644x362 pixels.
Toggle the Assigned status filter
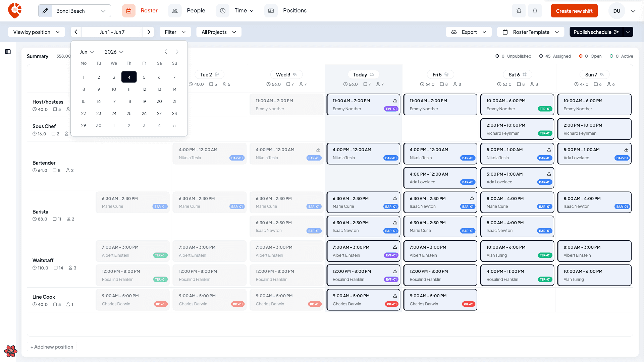(x=555, y=56)
